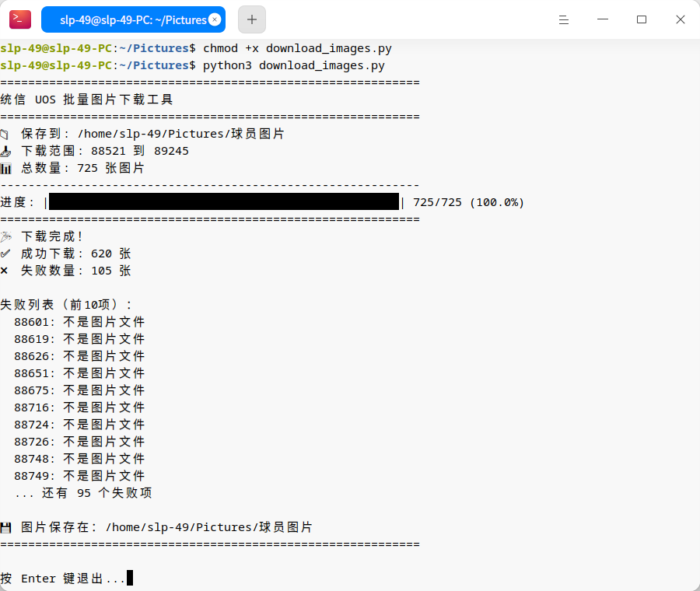The image size is (700, 591).
Task: Click the download icon beside 下载范围
Action: coord(5,151)
